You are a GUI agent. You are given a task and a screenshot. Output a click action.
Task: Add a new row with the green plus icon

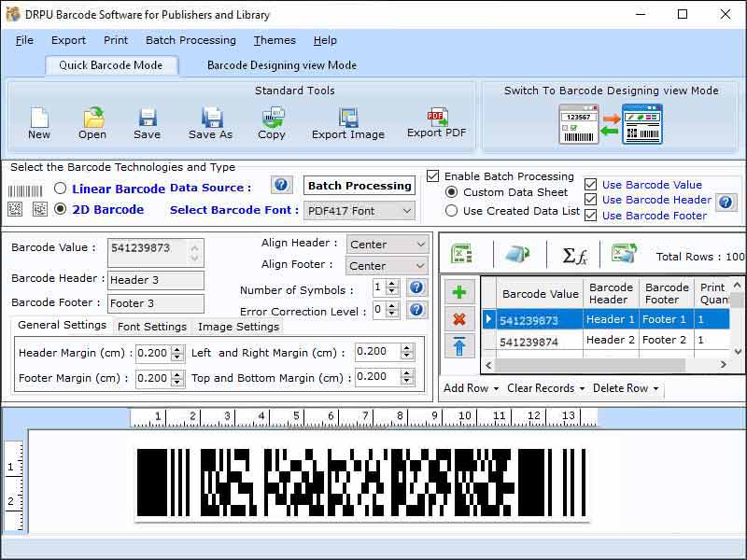pos(458,292)
